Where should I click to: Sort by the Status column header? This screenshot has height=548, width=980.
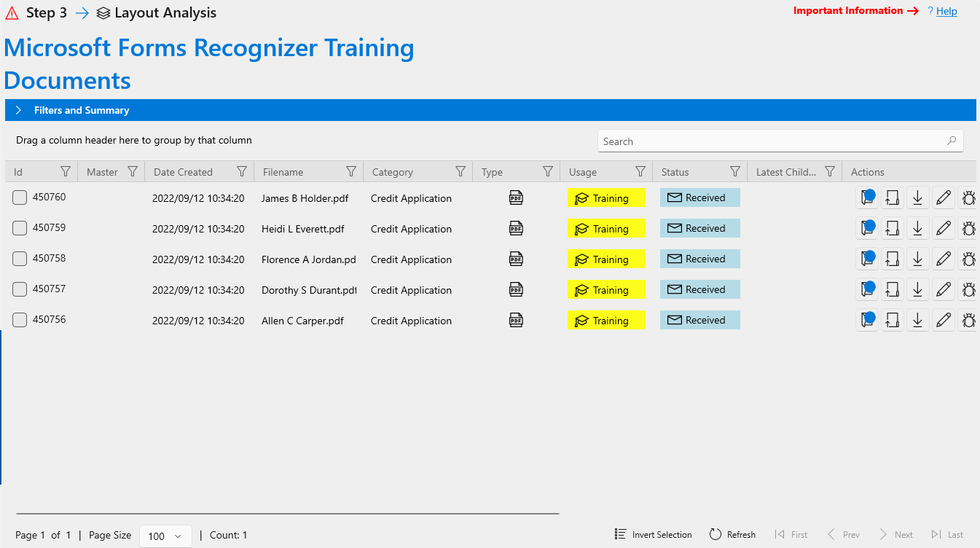675,172
